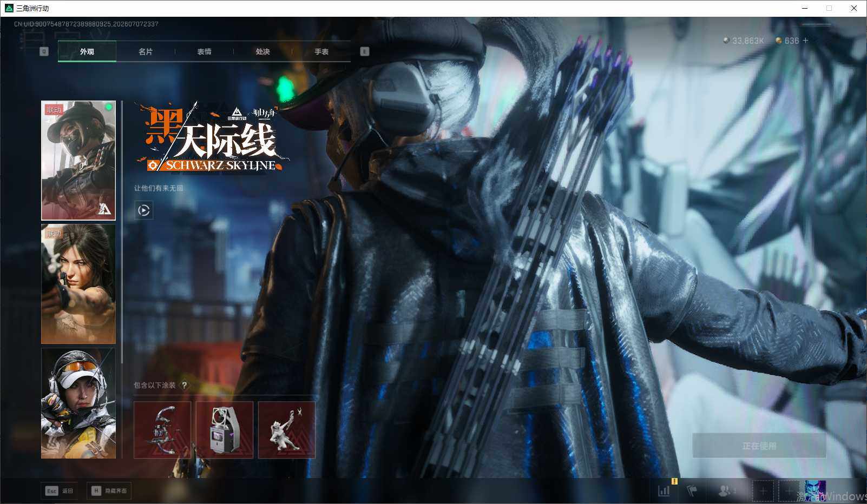Open the figurine charm skin item
Image resolution: width=867 pixels, height=504 pixels.
287,430
